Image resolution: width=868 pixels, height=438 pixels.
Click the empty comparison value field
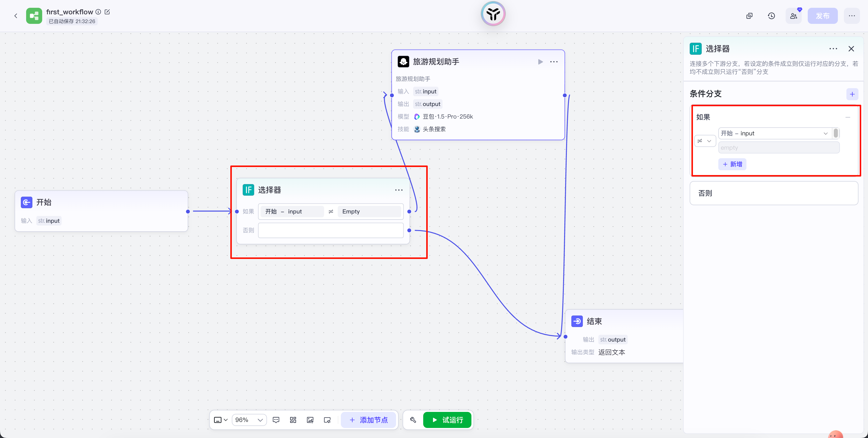point(778,148)
